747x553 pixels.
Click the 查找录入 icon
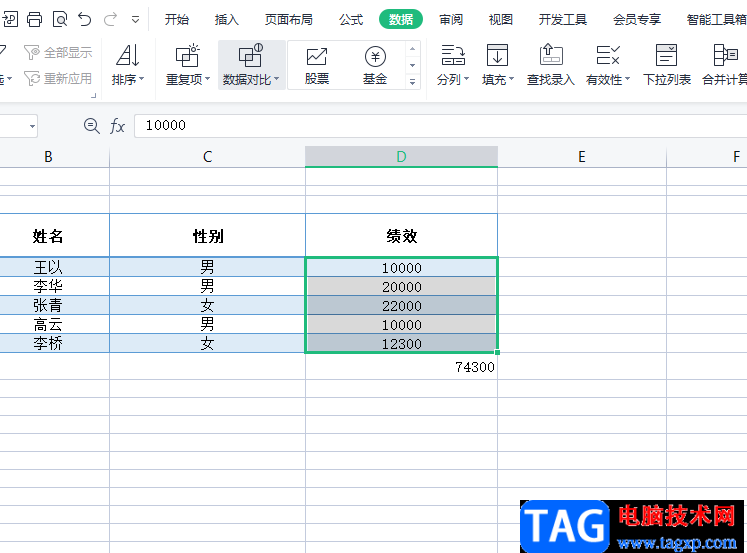coord(551,55)
